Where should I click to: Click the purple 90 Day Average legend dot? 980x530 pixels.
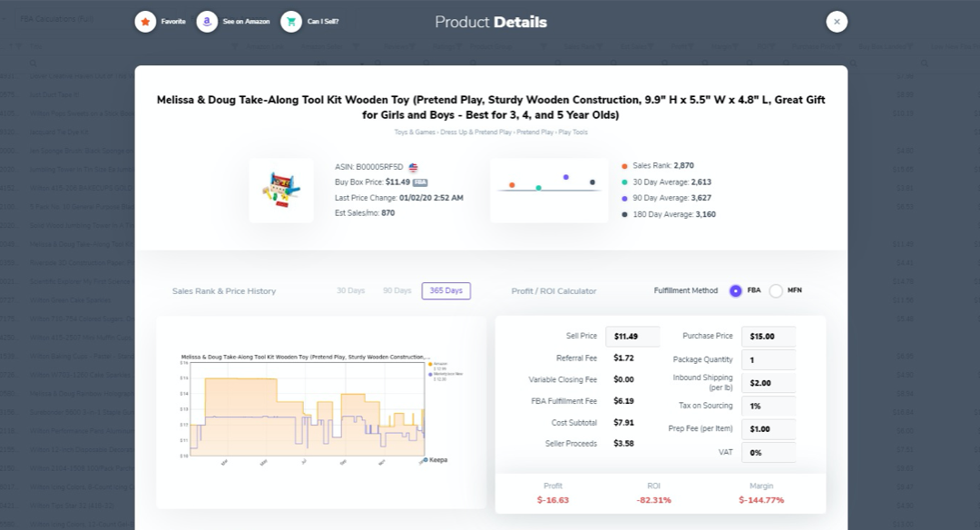(x=624, y=199)
